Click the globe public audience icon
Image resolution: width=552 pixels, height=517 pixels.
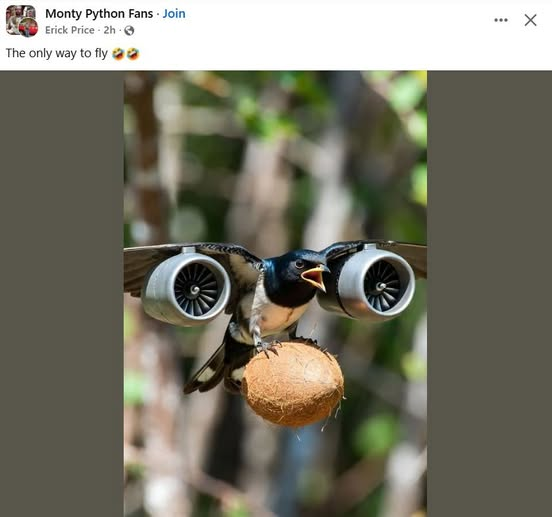tap(129, 31)
